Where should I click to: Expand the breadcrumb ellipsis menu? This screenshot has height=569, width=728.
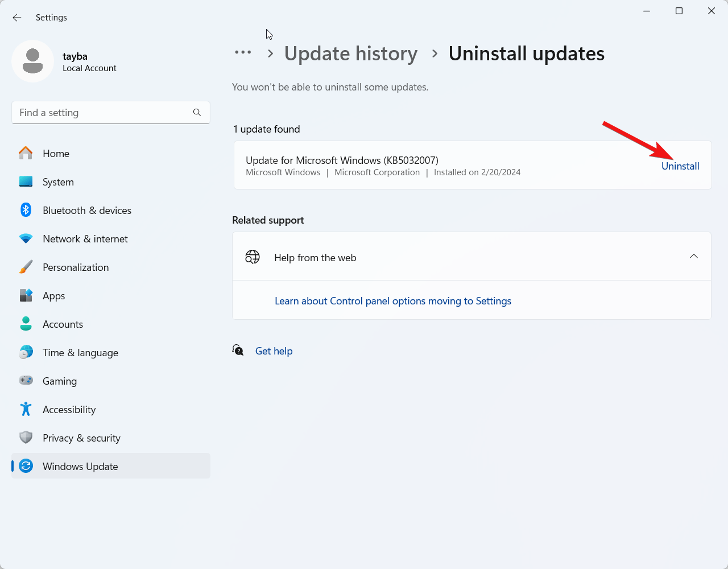(243, 53)
